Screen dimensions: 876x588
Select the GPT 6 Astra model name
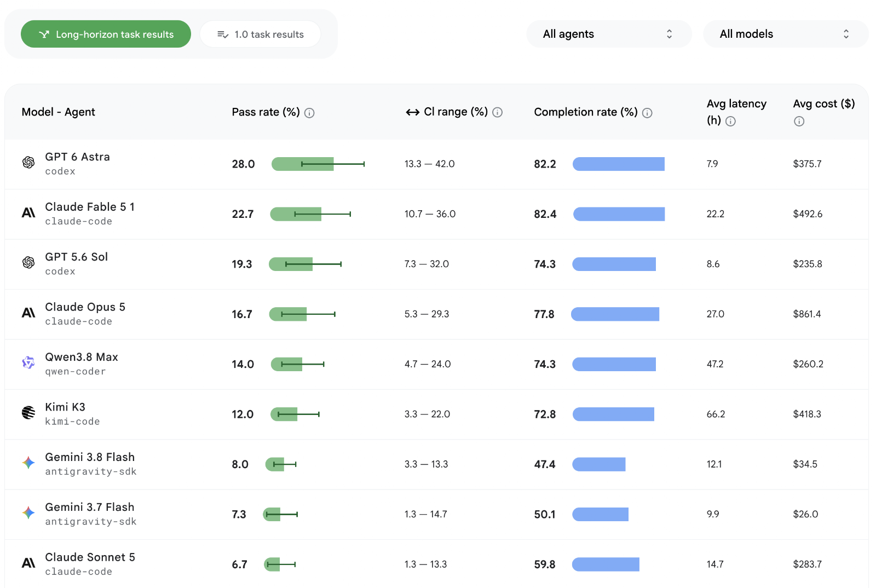coord(77,157)
